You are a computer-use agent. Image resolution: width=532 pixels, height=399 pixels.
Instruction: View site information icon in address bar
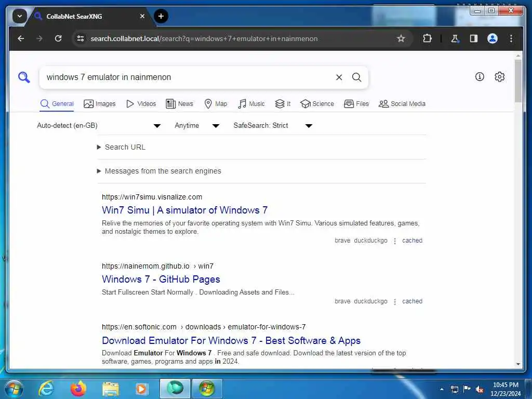[x=81, y=38]
